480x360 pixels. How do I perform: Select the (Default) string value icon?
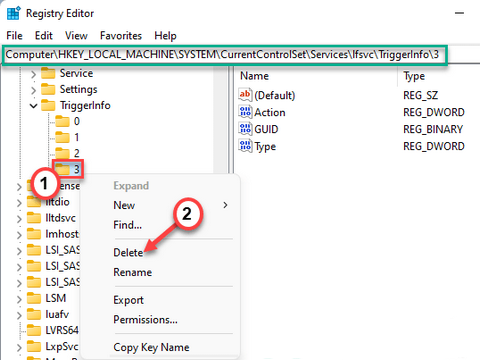coord(245,95)
